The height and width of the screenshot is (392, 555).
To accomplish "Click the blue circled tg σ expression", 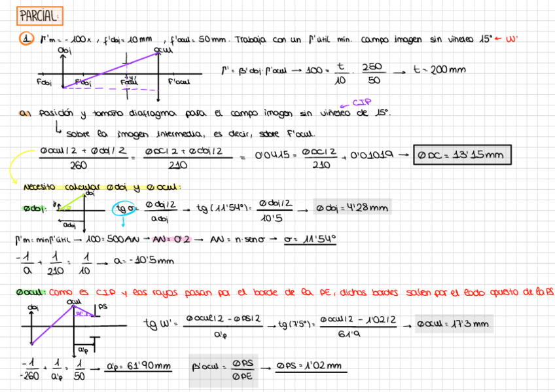I will pyautogui.click(x=124, y=208).
